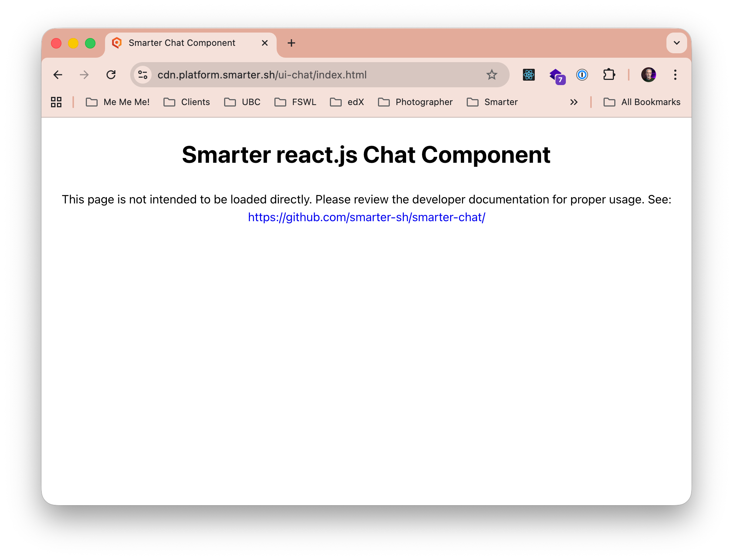Open the edX bookmark folder
Image resolution: width=733 pixels, height=560 pixels.
pos(347,102)
